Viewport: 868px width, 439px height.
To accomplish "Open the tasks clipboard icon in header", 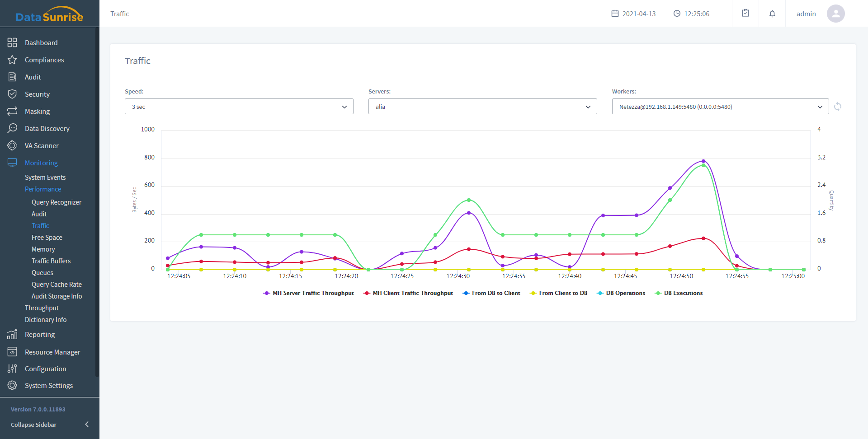I will click(x=745, y=13).
